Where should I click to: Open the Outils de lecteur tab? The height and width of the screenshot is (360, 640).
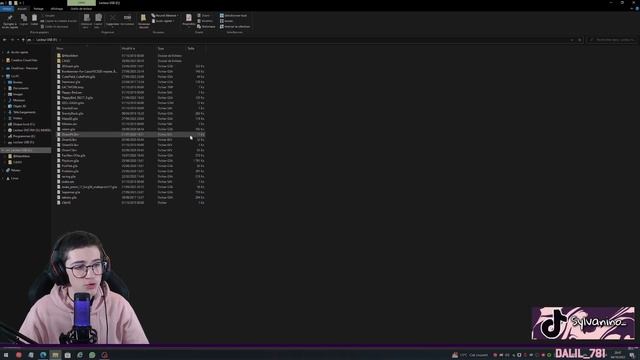point(81,9)
